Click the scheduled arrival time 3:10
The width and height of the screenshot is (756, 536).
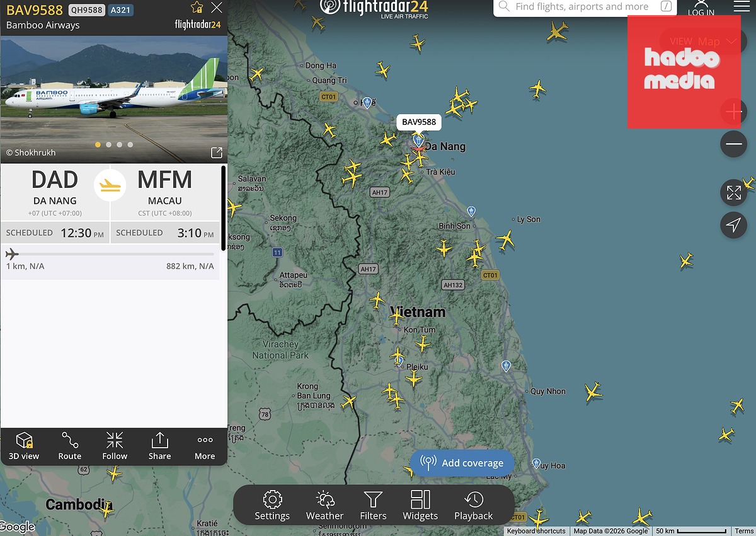[x=194, y=233]
